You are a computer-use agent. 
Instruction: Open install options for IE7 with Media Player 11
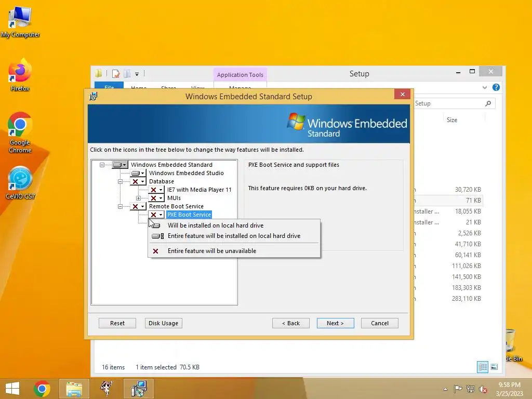coord(156,190)
